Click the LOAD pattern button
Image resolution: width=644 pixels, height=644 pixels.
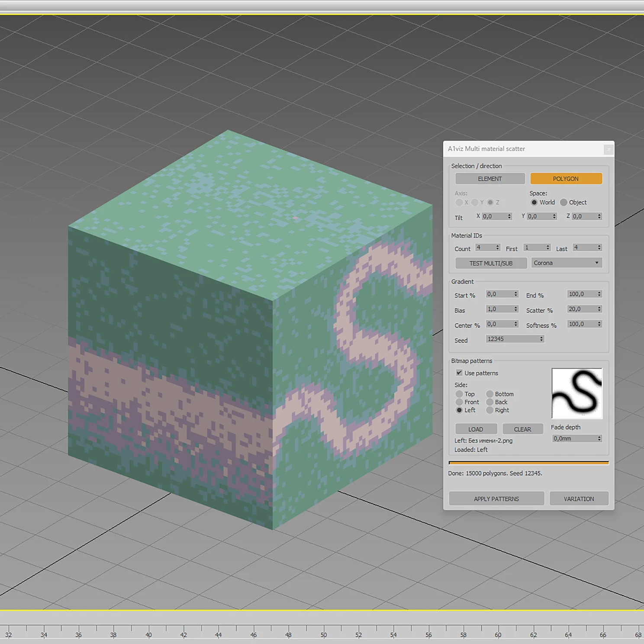pos(476,429)
